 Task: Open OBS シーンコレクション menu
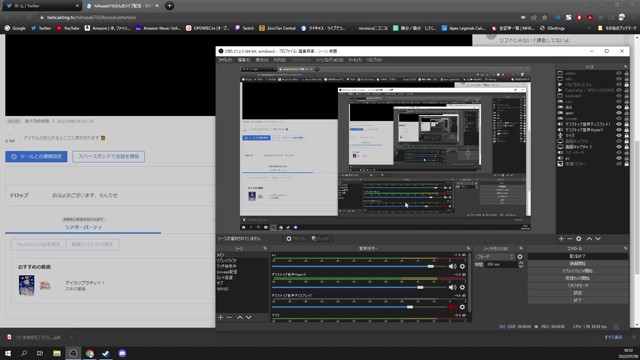coord(329,60)
